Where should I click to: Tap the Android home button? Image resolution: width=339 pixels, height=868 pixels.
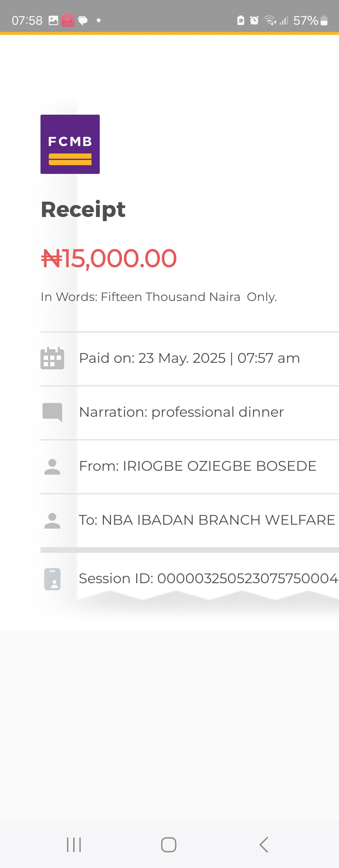169,845
